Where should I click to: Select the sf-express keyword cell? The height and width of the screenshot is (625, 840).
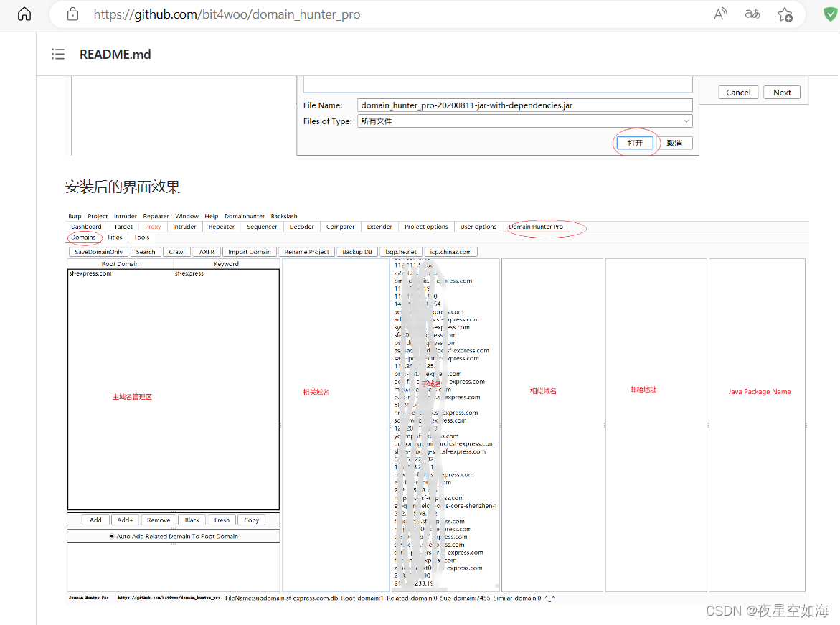click(226, 273)
